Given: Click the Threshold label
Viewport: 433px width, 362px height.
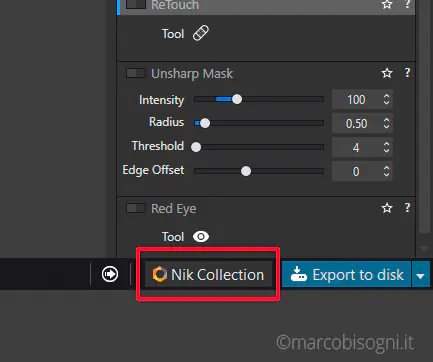Looking at the screenshot, I should coord(158,146).
